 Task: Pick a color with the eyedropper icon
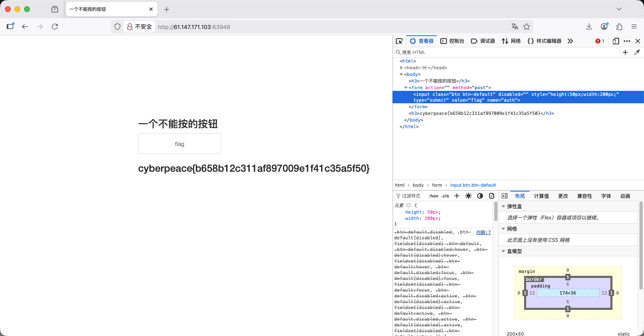pos(637,52)
